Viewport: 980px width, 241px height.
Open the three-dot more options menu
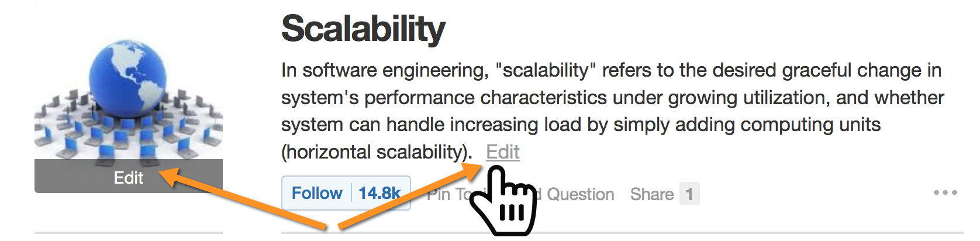(x=945, y=192)
